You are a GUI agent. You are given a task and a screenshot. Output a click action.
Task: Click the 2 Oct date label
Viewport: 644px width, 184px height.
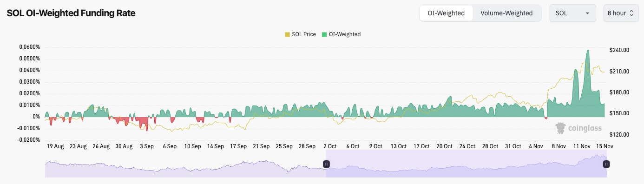pyautogui.click(x=330, y=146)
